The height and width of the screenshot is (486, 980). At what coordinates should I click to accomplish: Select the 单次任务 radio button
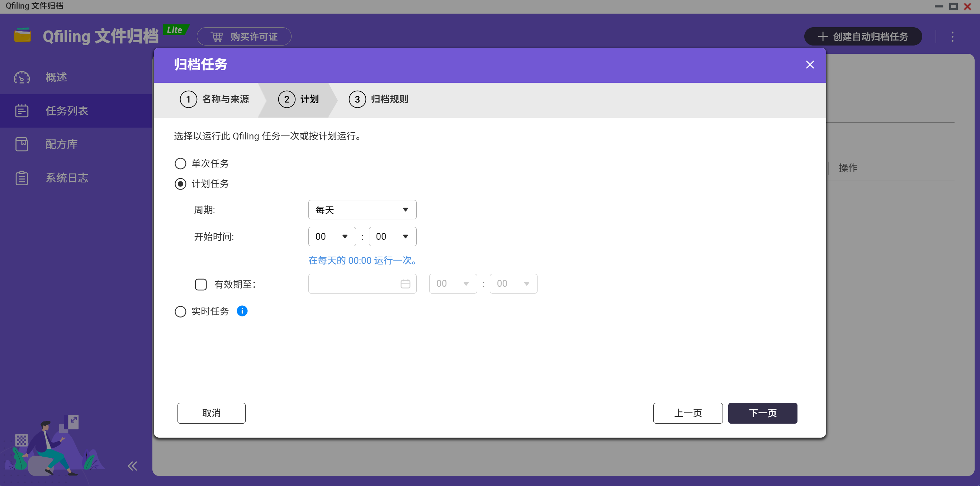click(x=180, y=163)
